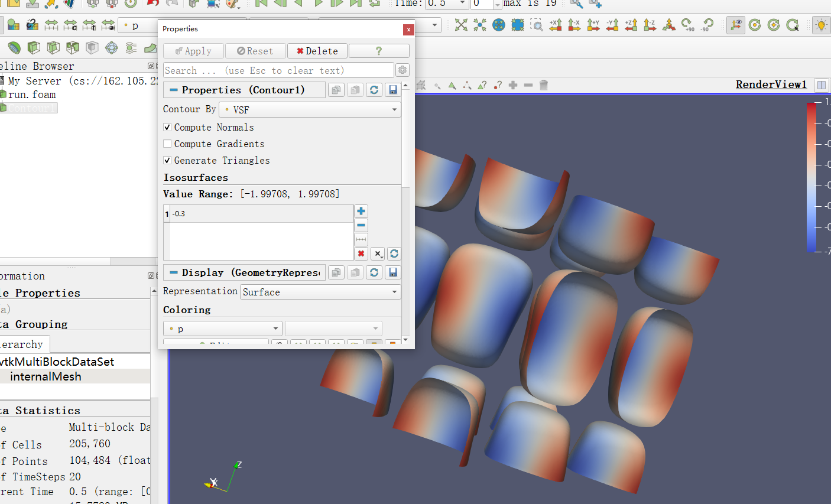831x504 pixels.
Task: Open clear-values X dropdown button
Action: tap(378, 253)
